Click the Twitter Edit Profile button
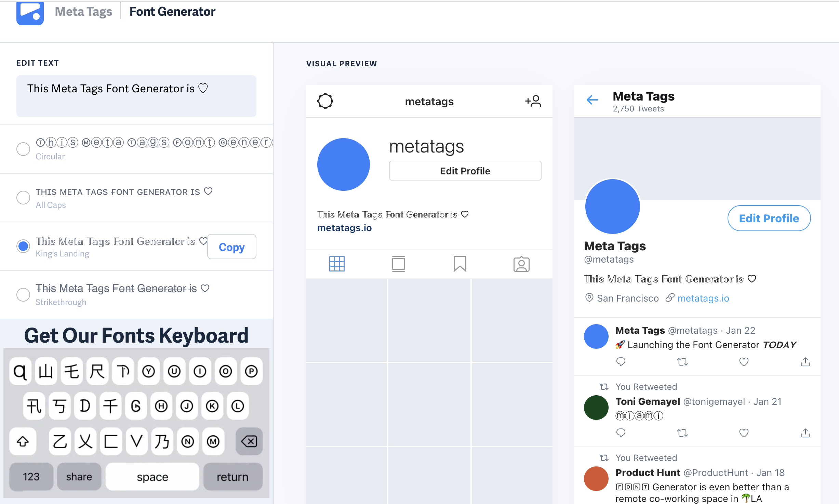Image resolution: width=839 pixels, height=504 pixels. click(769, 218)
